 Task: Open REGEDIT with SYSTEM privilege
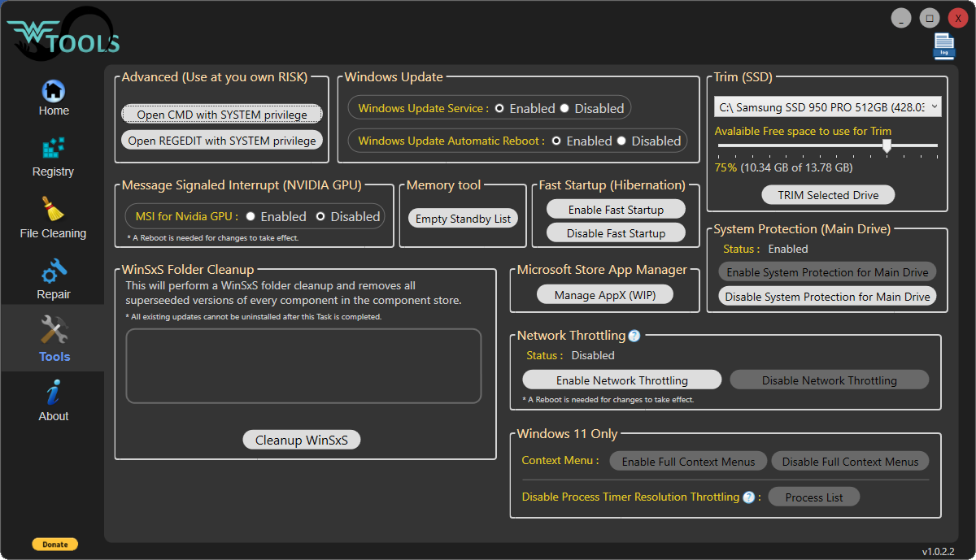coord(222,141)
